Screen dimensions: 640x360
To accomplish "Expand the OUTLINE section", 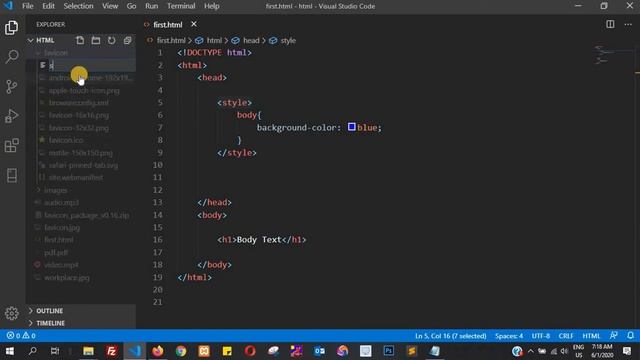I will pyautogui.click(x=49, y=311).
